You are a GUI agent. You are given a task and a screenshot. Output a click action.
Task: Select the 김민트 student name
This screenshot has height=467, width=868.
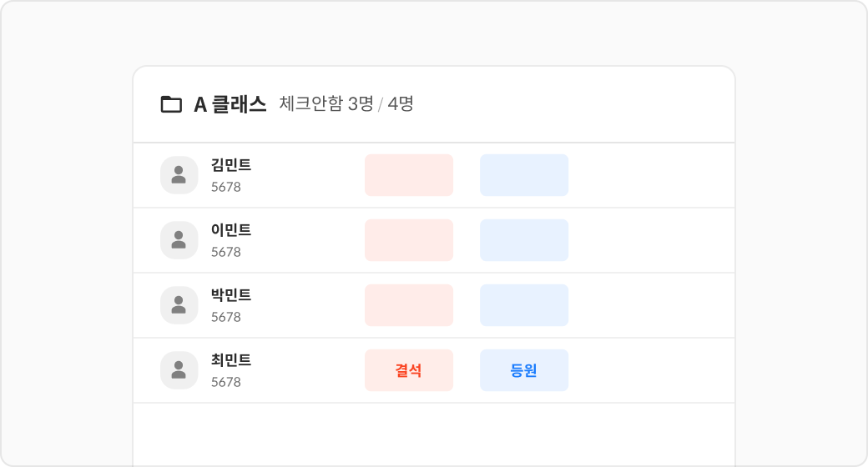click(231, 165)
